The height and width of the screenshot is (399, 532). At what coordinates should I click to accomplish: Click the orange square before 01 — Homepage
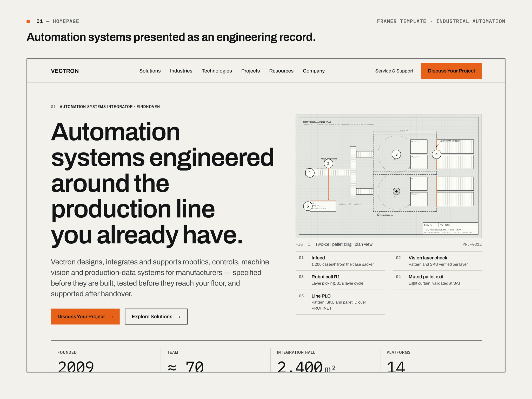pyautogui.click(x=28, y=21)
